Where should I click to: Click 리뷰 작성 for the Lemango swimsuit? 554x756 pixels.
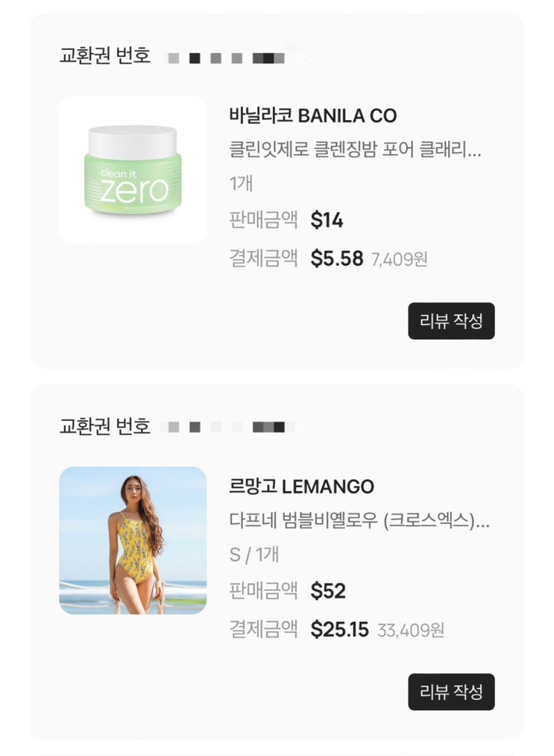451,692
